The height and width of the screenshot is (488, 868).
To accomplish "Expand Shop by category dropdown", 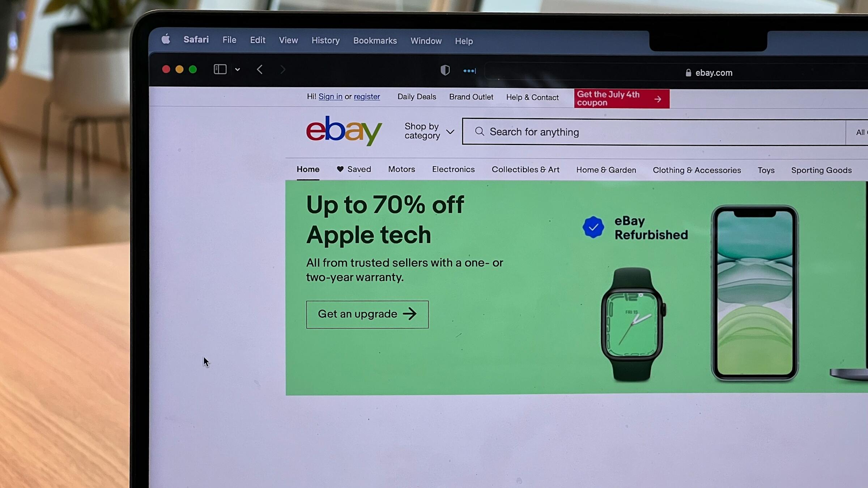I will tap(429, 131).
